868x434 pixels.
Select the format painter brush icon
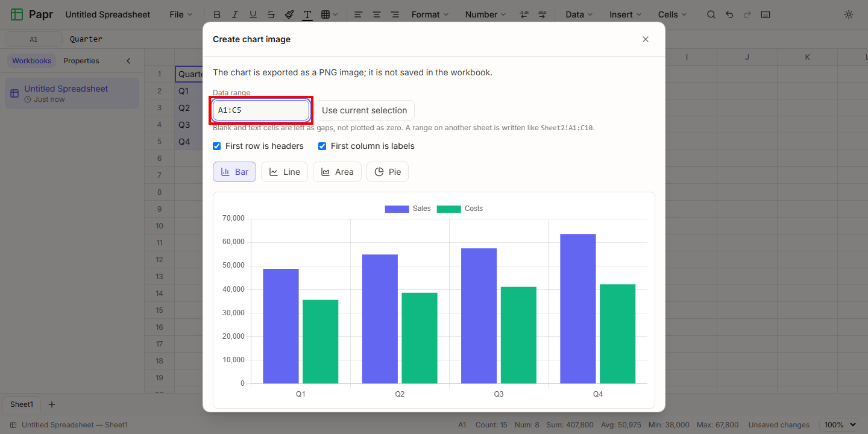(x=289, y=14)
